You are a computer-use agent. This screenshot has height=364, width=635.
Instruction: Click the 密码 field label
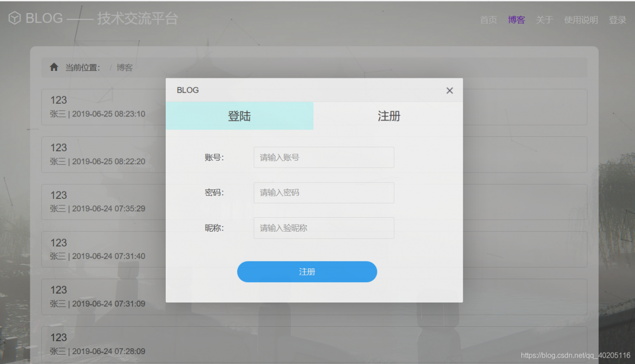(x=214, y=193)
